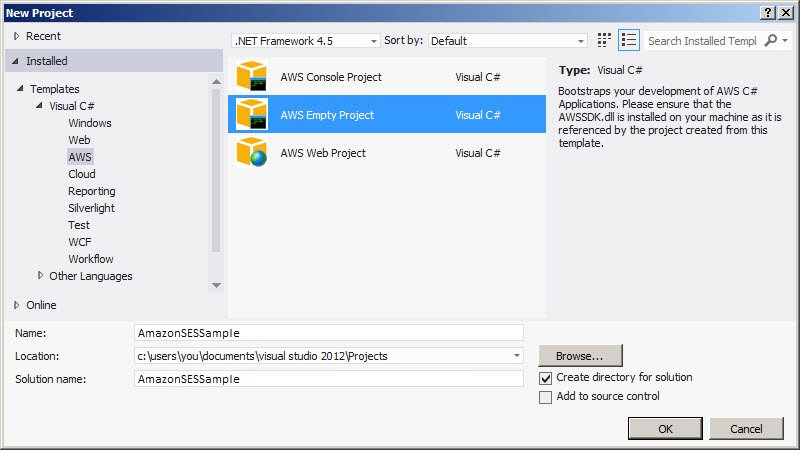Viewport: 800px width, 450px height.
Task: Click the tree scrollbar up arrow
Action: tap(216, 82)
